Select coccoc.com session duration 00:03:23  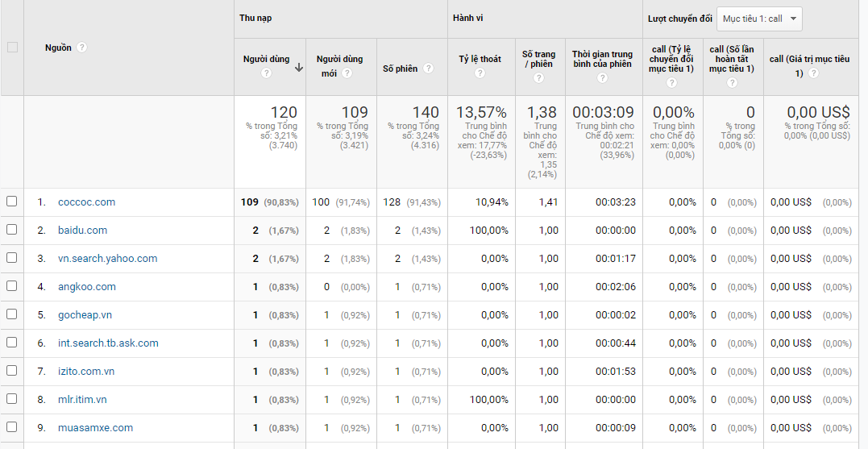coord(616,202)
